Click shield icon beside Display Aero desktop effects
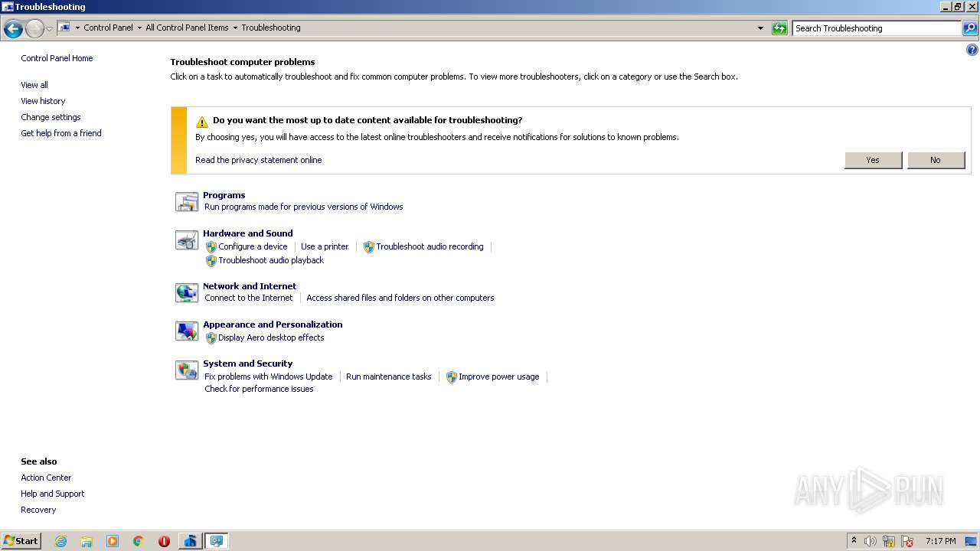980x551 pixels. pos(211,338)
